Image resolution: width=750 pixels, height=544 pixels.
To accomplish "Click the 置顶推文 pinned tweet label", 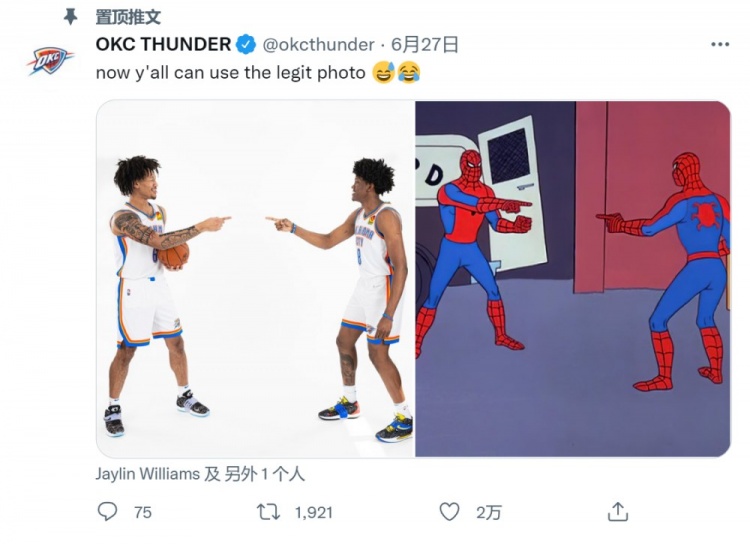I will click(x=128, y=17).
